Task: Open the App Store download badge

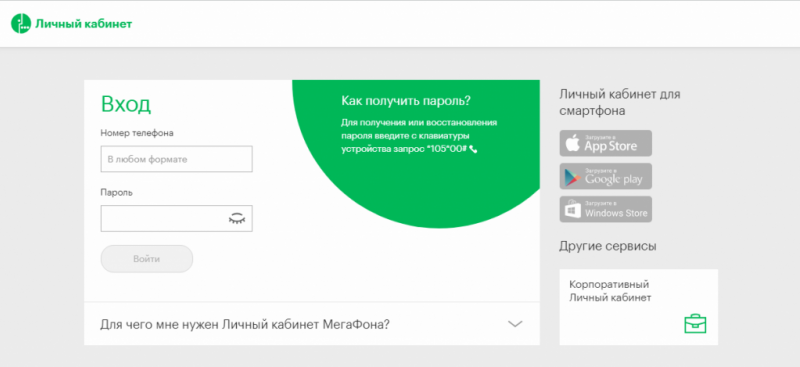Action: point(606,143)
